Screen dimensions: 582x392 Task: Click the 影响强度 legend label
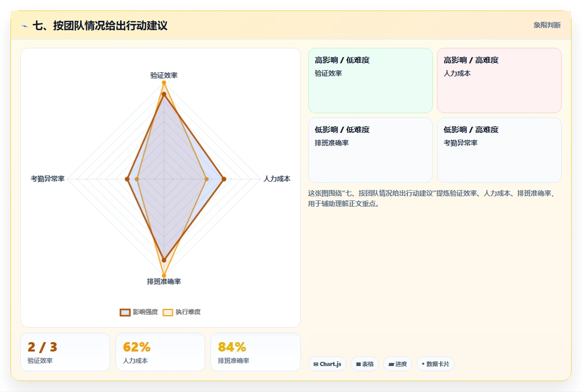[x=145, y=312]
